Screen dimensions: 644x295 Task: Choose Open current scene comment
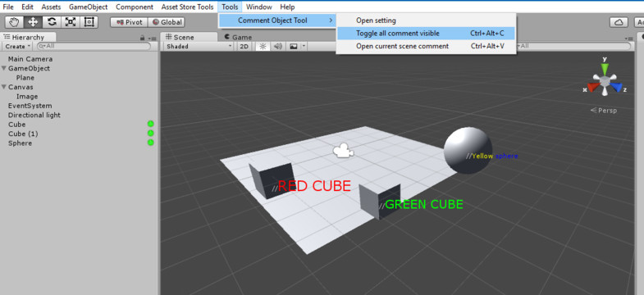click(426, 46)
